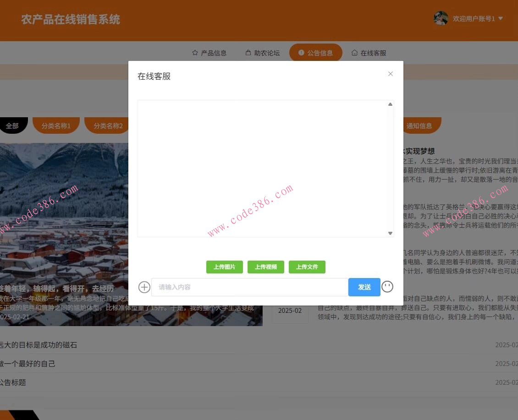Click the 上传文件 upload button
The width and height of the screenshot is (518, 420).
point(307,267)
